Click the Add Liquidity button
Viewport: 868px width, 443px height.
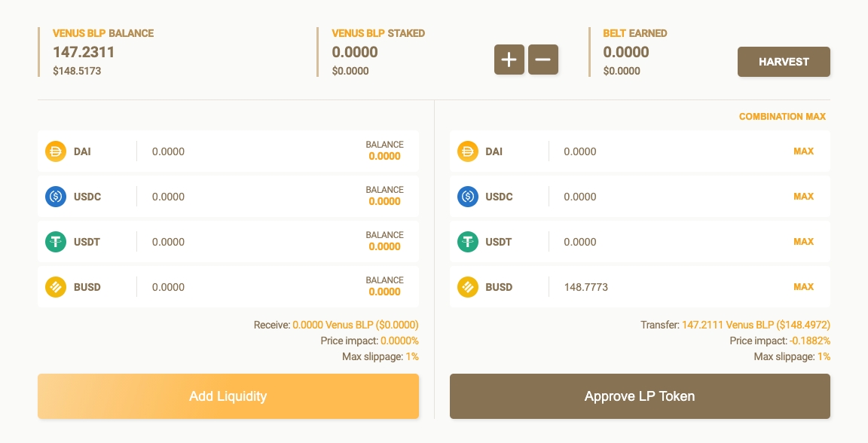(x=228, y=396)
